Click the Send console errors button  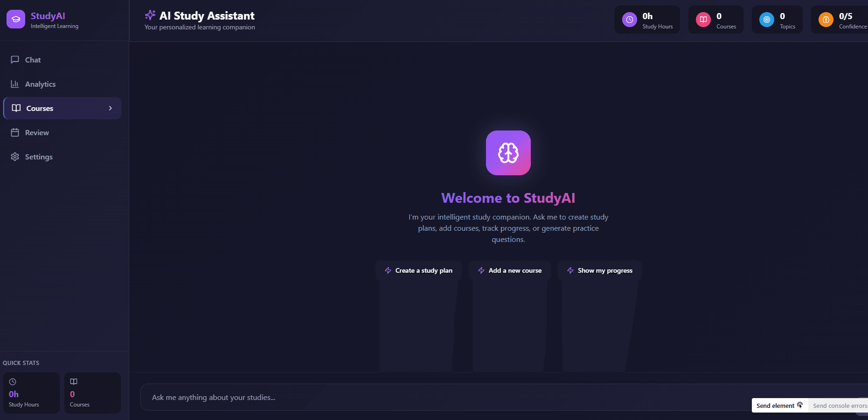(x=839, y=406)
